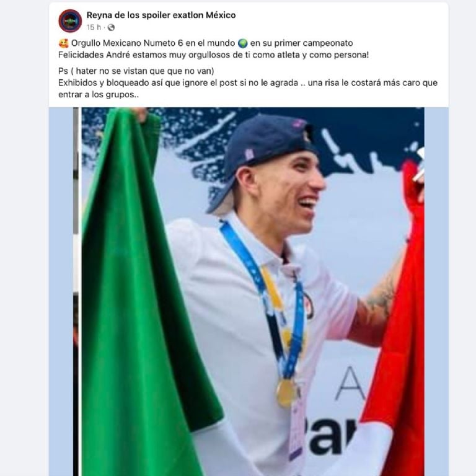Screen dimensions: 476x476
Task: Click the smiling hearts emoji starting the post
Action: click(63, 43)
